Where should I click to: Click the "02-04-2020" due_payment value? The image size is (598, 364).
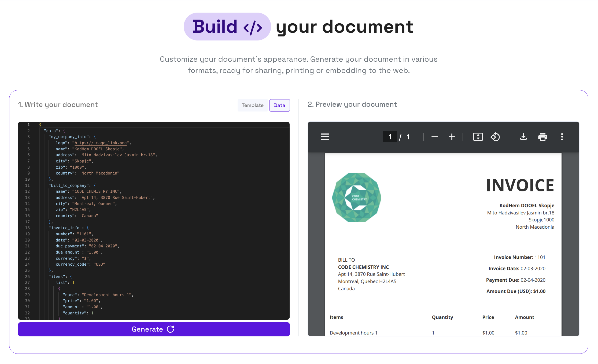coord(103,246)
